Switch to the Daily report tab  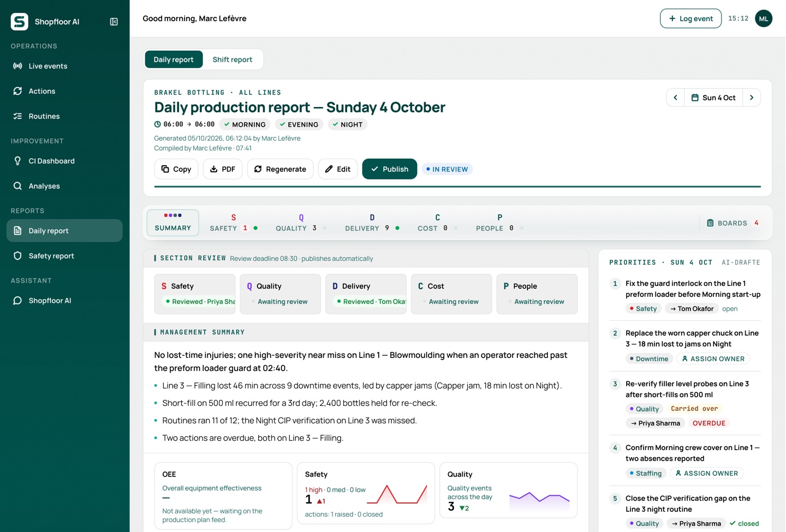174,59
